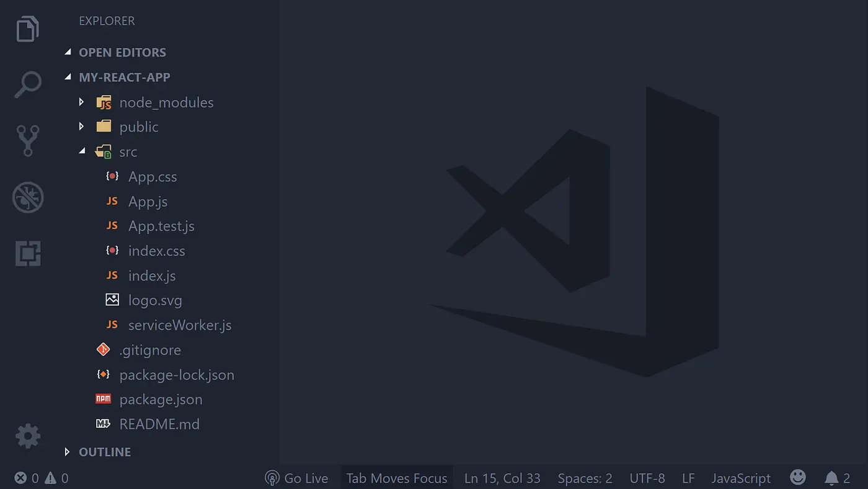Click the git icon beside .gitignore
Image resolution: width=868 pixels, height=489 pixels.
point(104,350)
